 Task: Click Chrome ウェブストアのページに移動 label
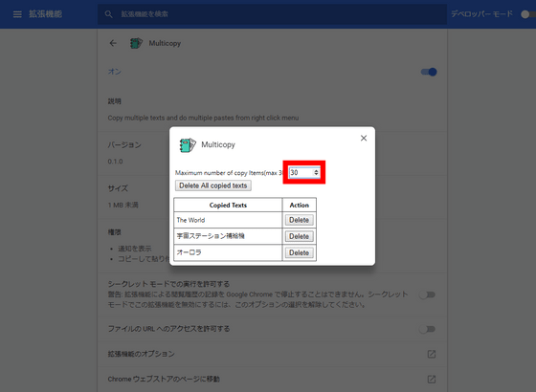pyautogui.click(x=164, y=379)
